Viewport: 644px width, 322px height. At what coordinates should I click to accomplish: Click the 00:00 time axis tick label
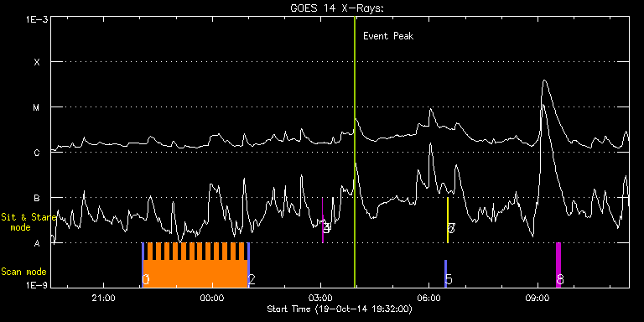(212, 297)
